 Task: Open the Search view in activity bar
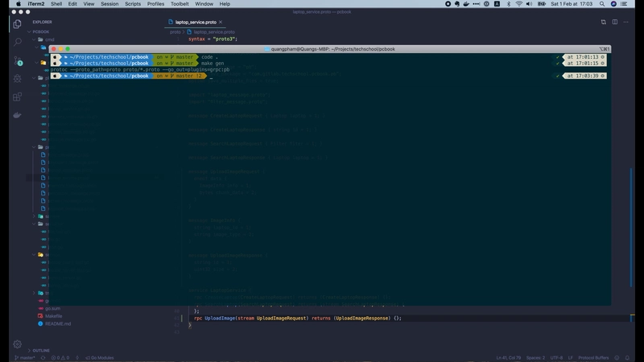coord(17,42)
